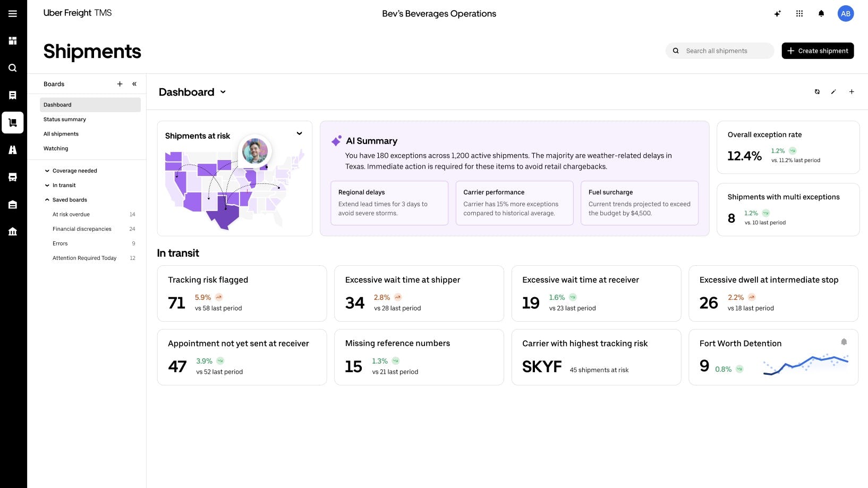868x488 pixels.
Task: Open the hamburger menu icon
Action: pos(13,13)
